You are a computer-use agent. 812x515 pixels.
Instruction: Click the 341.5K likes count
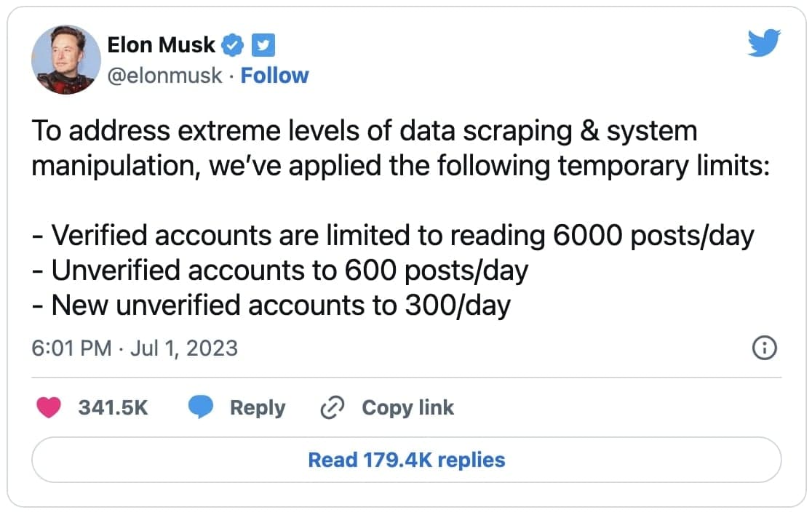coord(113,408)
